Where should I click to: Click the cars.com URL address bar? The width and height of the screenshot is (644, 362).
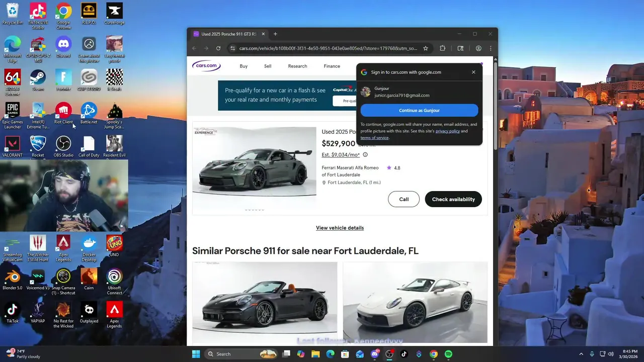[328, 48]
